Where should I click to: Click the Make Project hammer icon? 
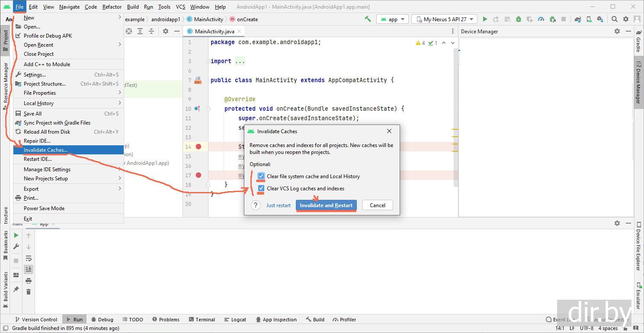point(368,19)
